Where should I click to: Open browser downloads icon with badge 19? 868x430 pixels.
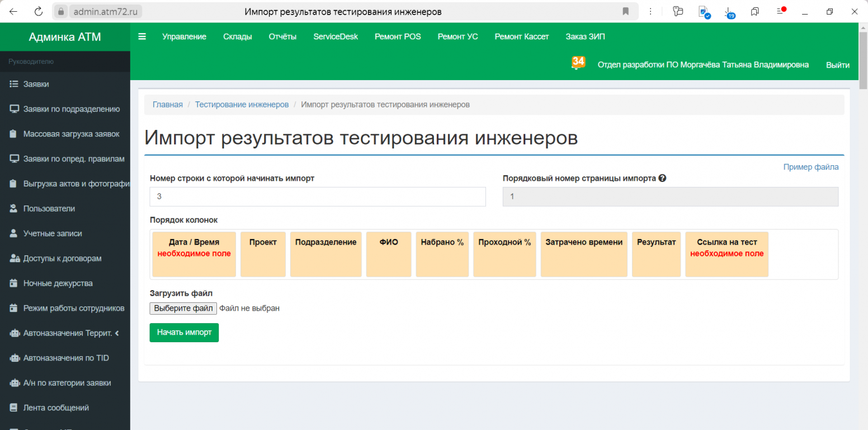[x=729, y=12]
